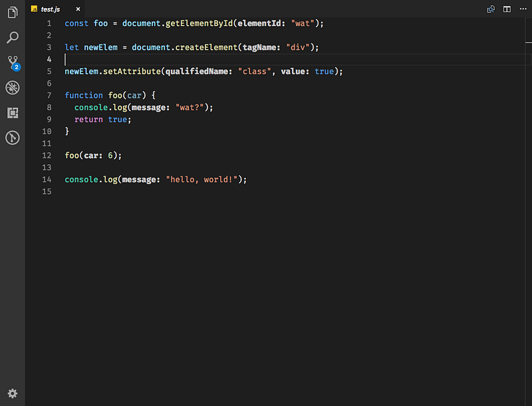Open the Explorer files view

(13, 13)
